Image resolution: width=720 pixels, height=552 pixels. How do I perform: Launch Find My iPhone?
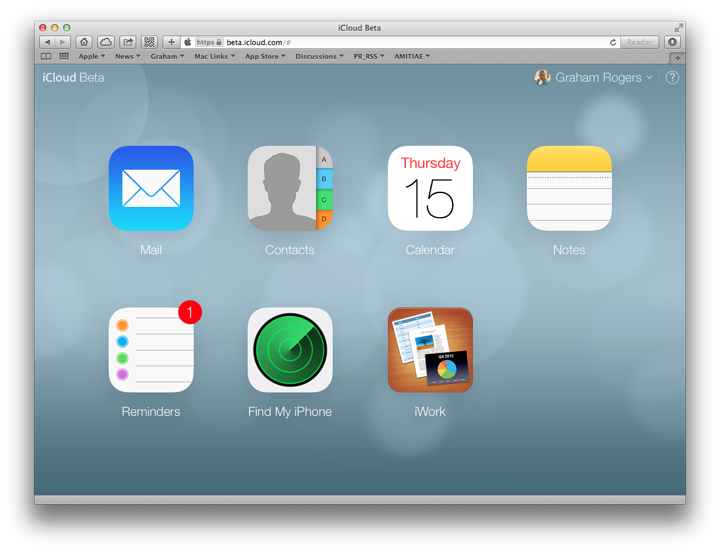[290, 350]
